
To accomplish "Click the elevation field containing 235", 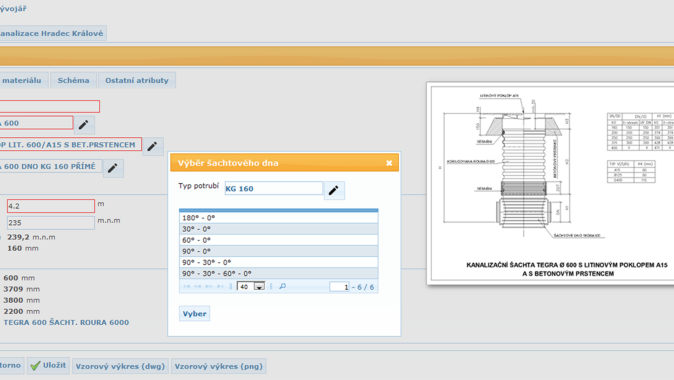I will (51, 223).
